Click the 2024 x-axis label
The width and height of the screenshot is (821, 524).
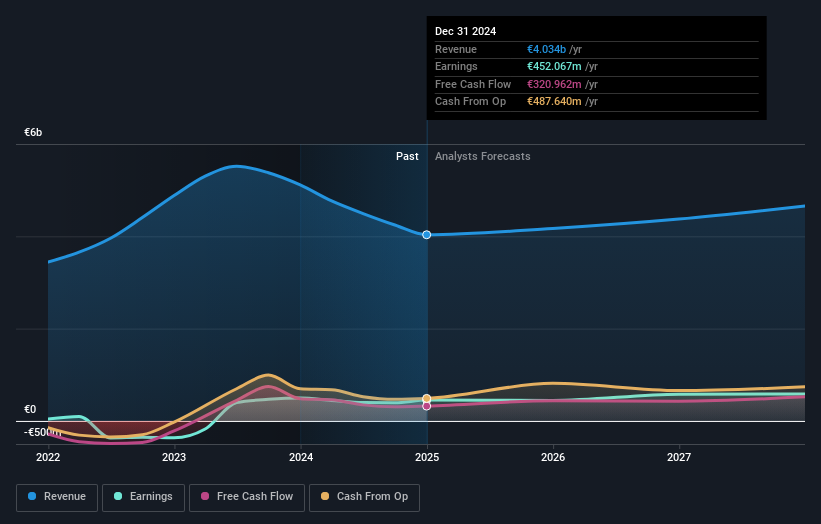301,458
